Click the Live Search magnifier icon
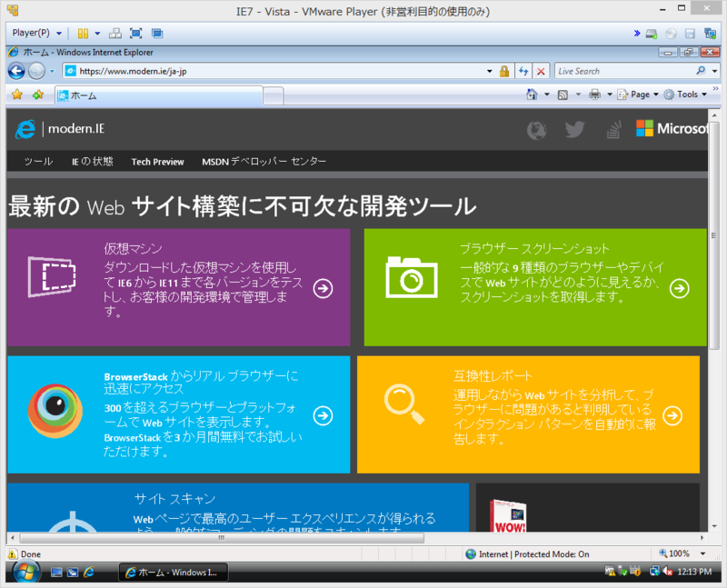Screen dimensions: 727x588 [x=701, y=71]
